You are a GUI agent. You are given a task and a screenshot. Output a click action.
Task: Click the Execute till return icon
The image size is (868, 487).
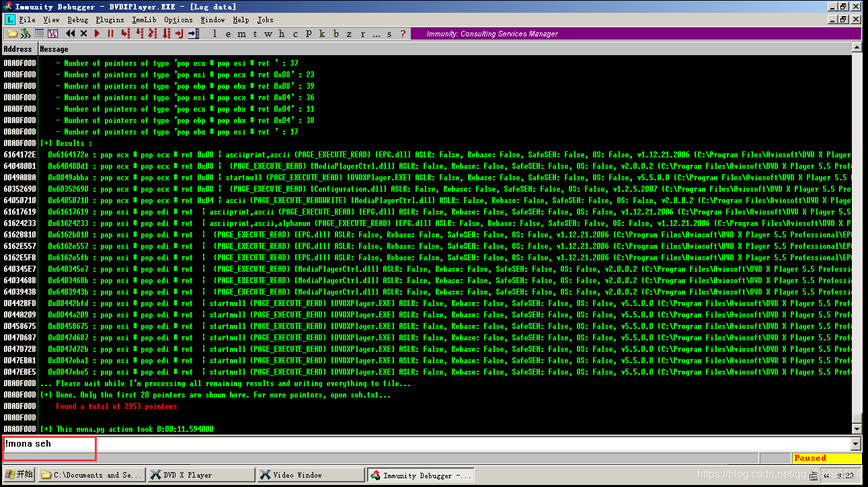(x=179, y=34)
